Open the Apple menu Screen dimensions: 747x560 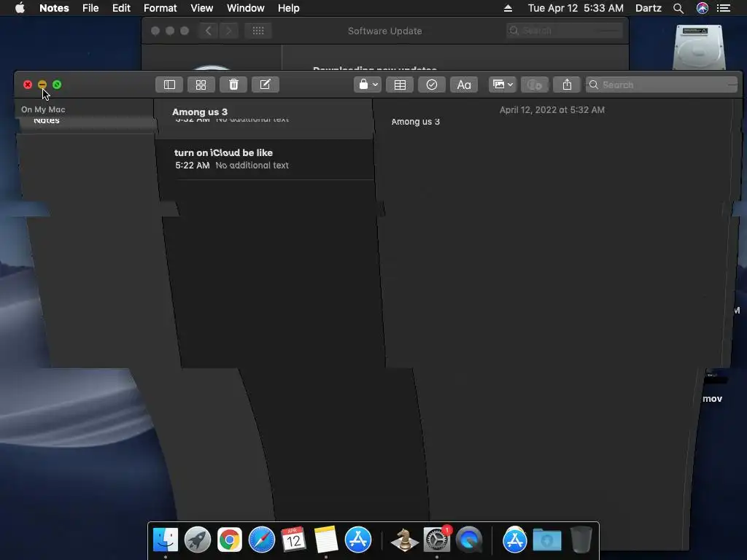20,8
